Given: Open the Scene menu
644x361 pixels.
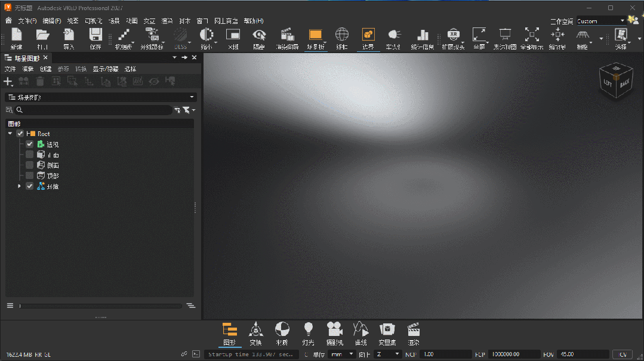Looking at the screenshot, I should (114, 21).
